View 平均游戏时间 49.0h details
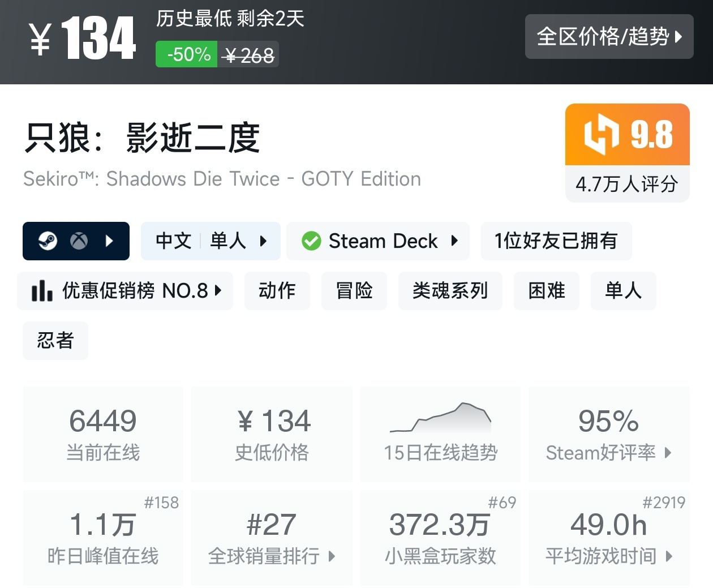713x588 pixels. coord(609,538)
